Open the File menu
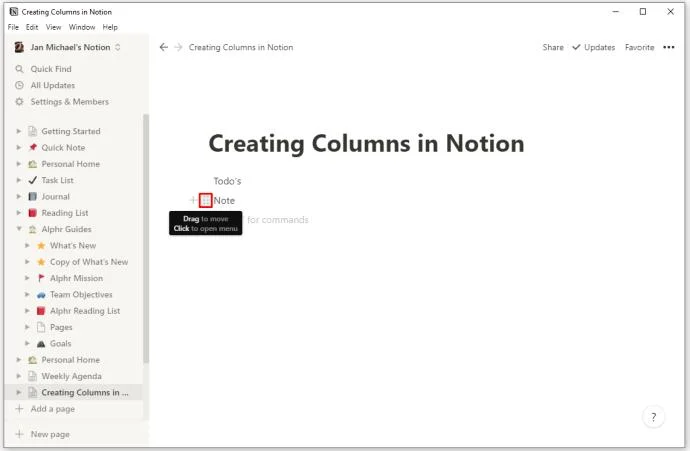The image size is (690, 451). (x=13, y=27)
